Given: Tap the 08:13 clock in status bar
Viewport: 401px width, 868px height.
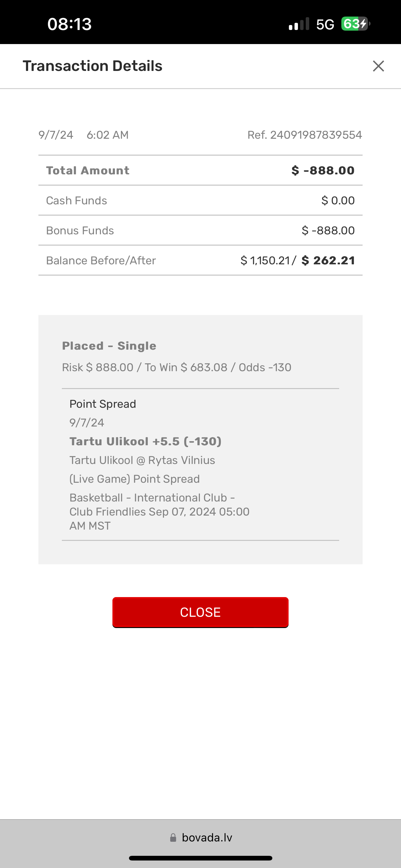Looking at the screenshot, I should pos(69,24).
